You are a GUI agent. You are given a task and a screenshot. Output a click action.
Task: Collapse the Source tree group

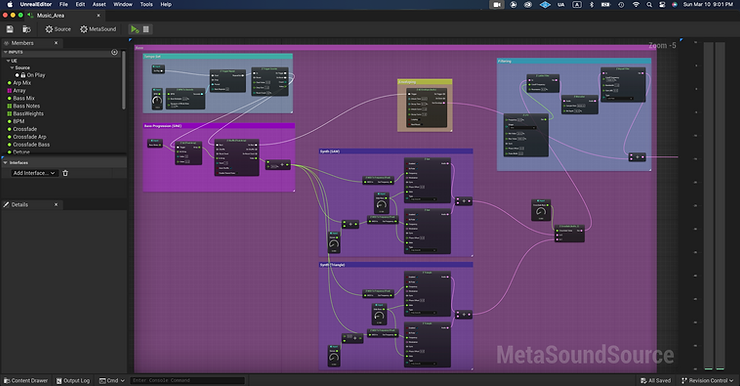point(12,68)
